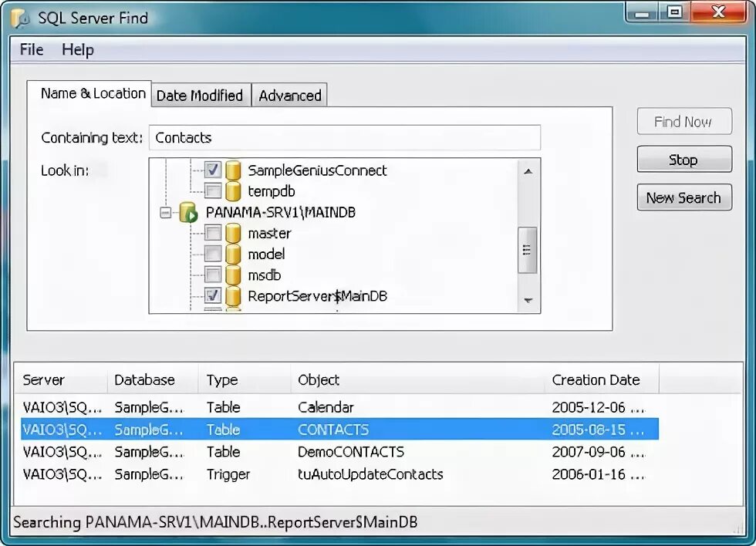The width and height of the screenshot is (756, 546).
Task: Minimize the SQL Server Find window
Action: tap(642, 12)
